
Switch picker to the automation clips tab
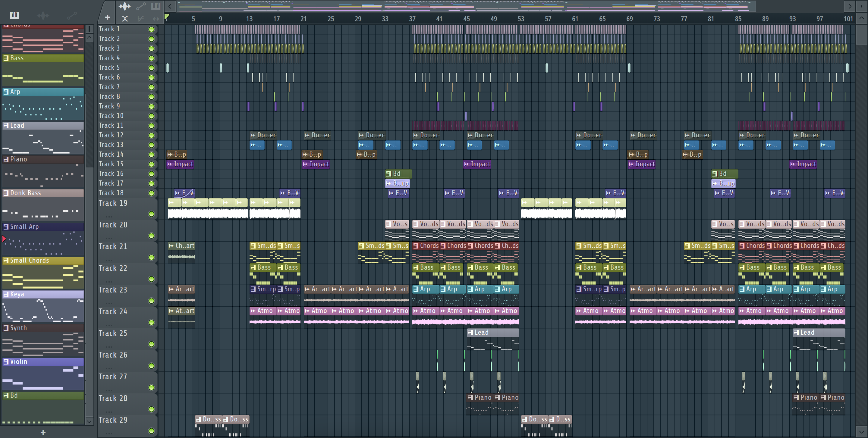pos(71,15)
